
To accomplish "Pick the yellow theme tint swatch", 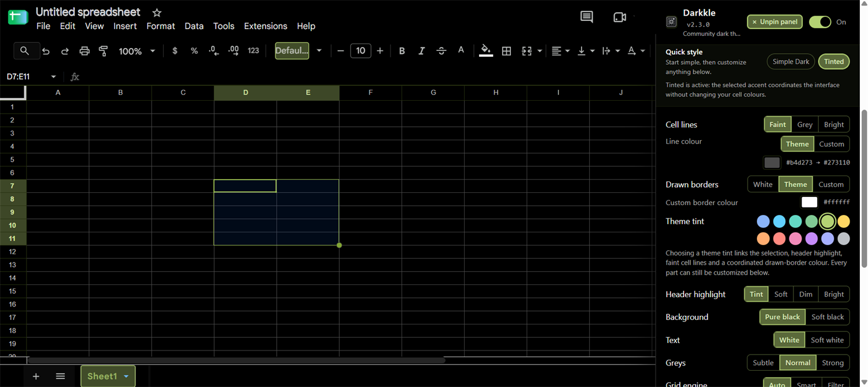I will pyautogui.click(x=844, y=221).
